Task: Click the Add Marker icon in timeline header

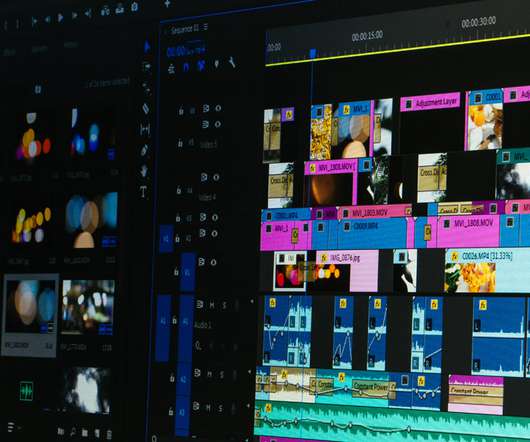Action: pos(217,64)
